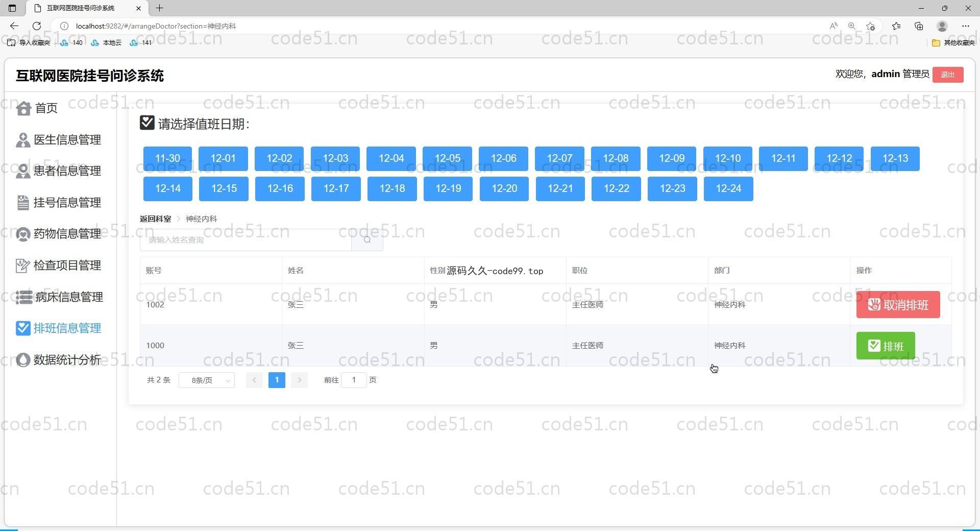980x531 pixels.
Task: Select duty date 12-14
Action: point(168,189)
